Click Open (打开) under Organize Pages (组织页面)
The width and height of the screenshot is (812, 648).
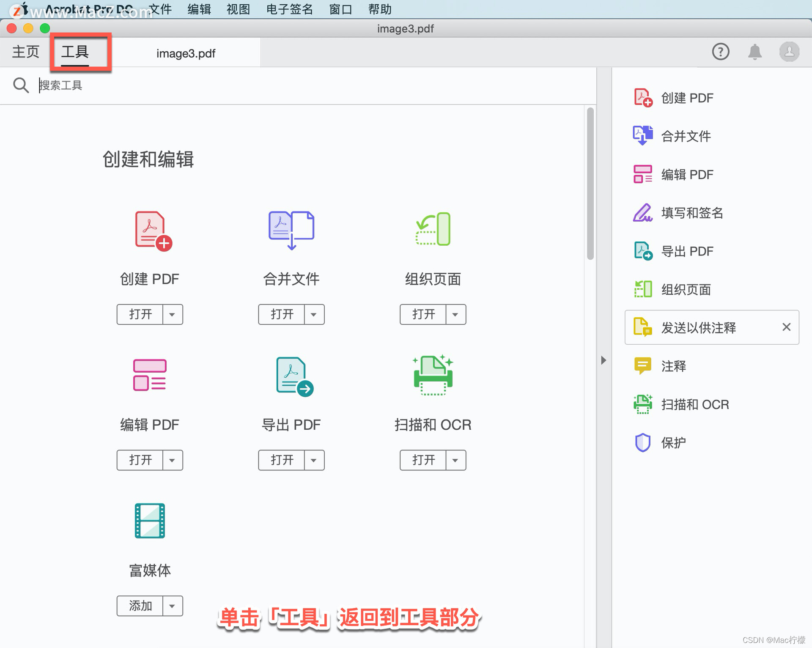(x=423, y=314)
